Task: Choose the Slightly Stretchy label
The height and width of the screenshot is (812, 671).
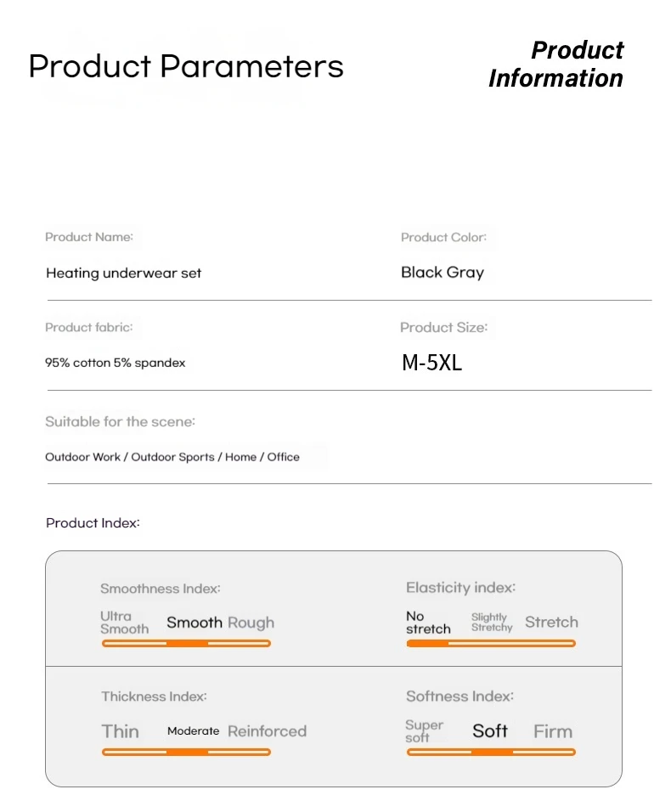Action: pyautogui.click(x=491, y=622)
